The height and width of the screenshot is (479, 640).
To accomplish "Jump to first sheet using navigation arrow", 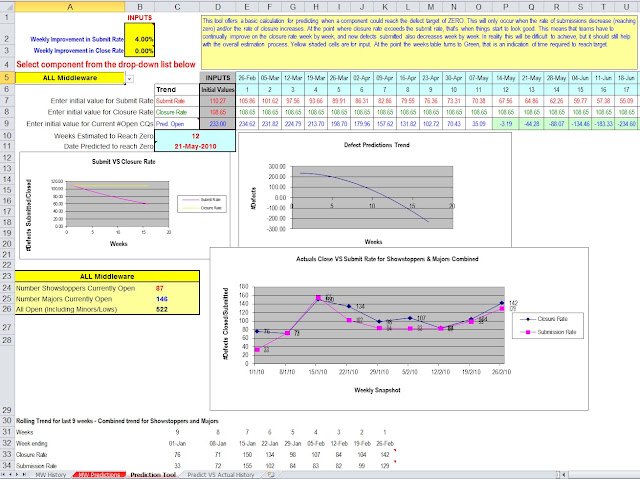I will coord(4,475).
